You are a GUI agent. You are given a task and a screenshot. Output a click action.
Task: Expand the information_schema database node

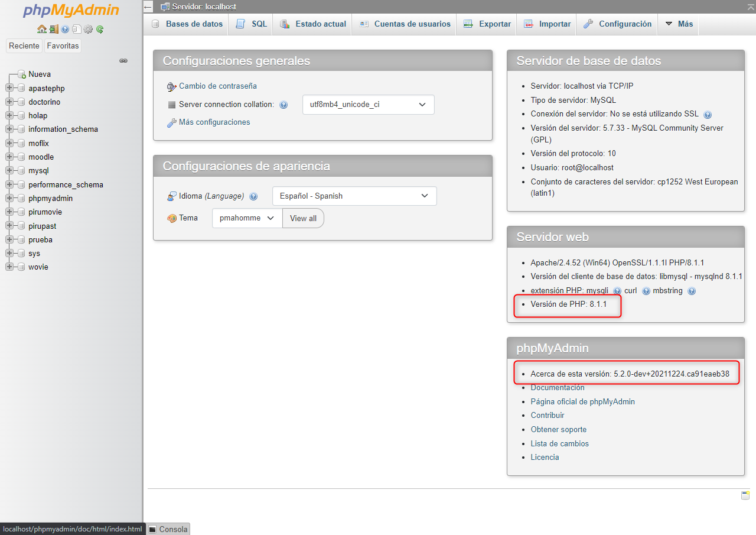tap(9, 129)
